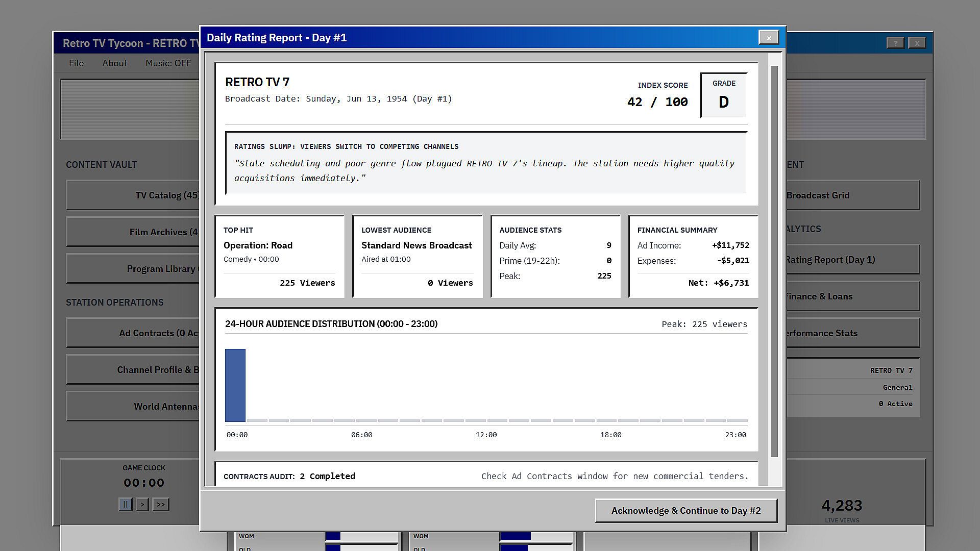Image resolution: width=980 pixels, height=551 pixels.
Task: Pause the game clock
Action: pyautogui.click(x=125, y=505)
